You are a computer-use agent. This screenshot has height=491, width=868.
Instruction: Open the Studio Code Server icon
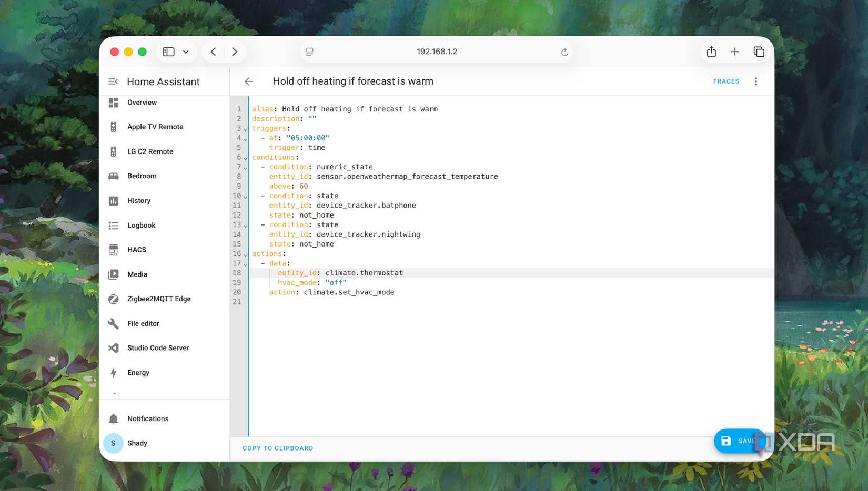point(113,348)
